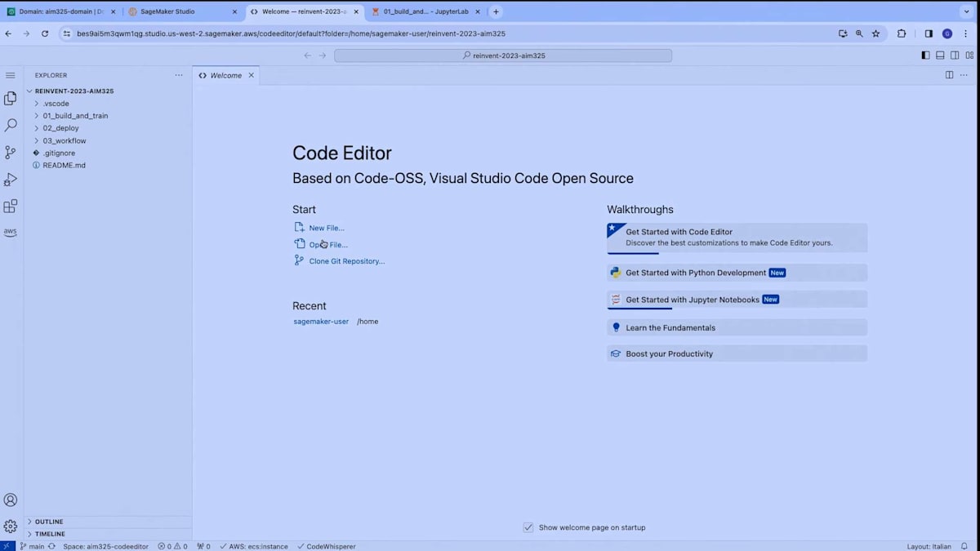Viewport: 980px width, 551px height.
Task: Bookmark this page with the star icon
Action: (x=876, y=33)
